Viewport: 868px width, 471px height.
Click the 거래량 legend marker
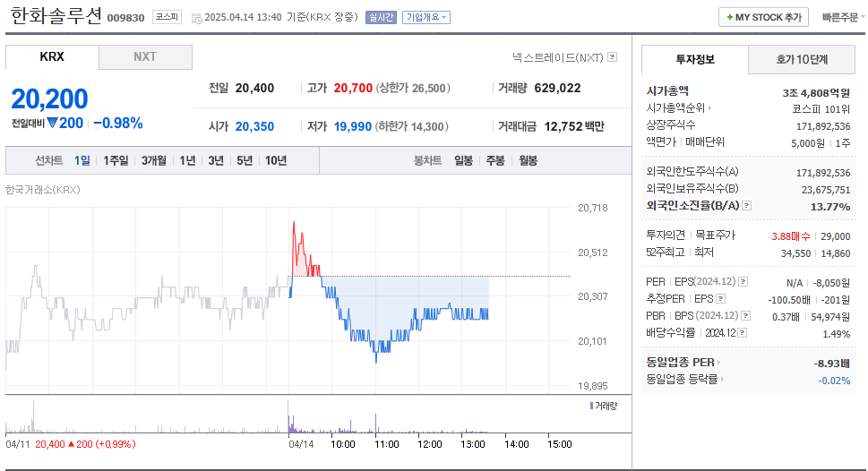click(592, 406)
